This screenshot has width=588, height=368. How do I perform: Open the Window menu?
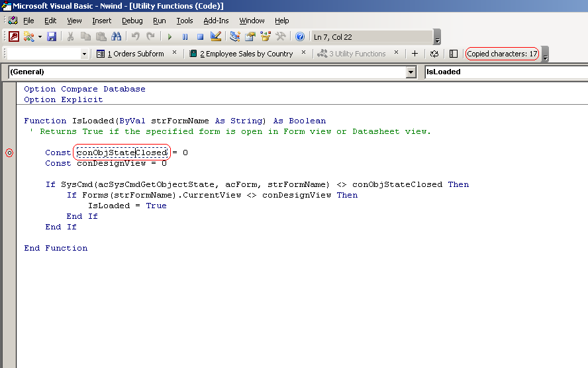[252, 21]
